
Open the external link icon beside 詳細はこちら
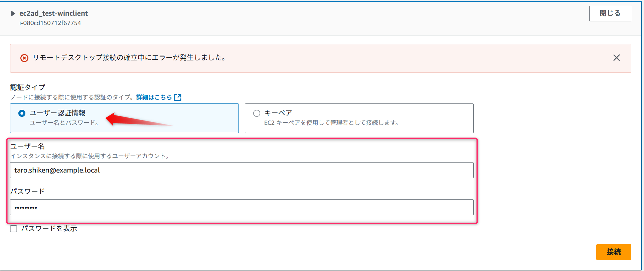178,97
